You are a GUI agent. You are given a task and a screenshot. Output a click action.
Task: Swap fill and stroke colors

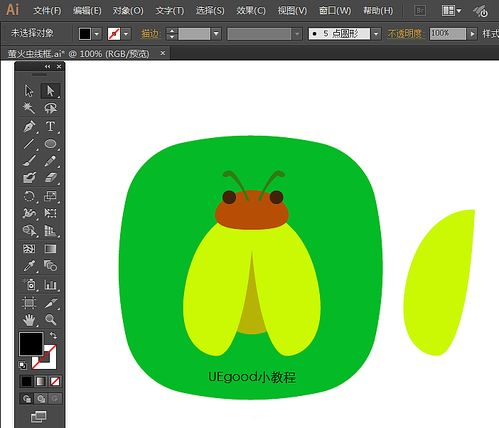[x=53, y=335]
